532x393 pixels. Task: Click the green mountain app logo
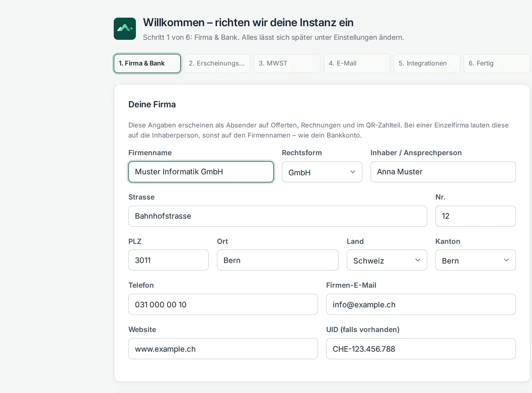coord(125,29)
